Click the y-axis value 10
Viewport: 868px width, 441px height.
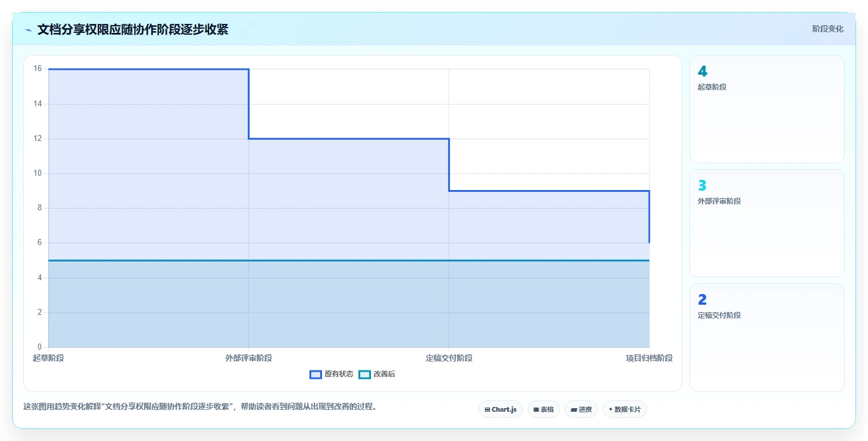38,173
